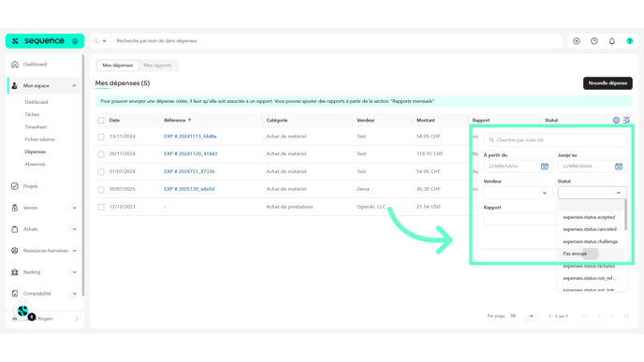Open expense EXP # 2025130_a4e5d
644x362 pixels.
pos(189,189)
